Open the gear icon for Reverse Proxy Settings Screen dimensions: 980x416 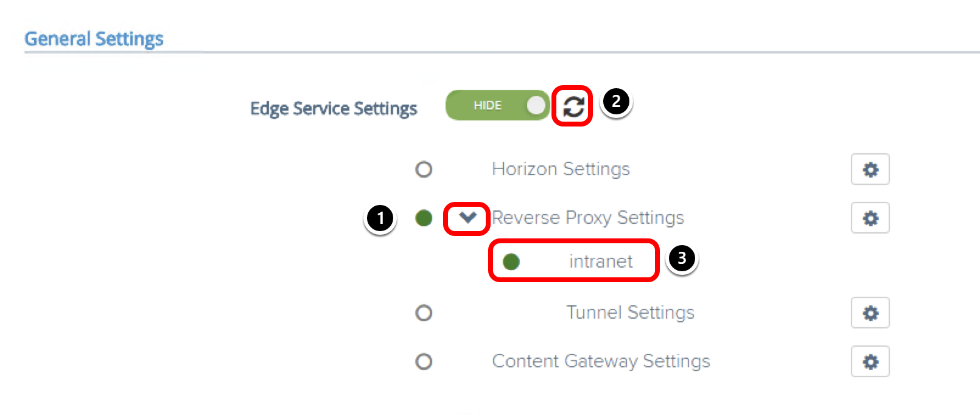coord(869,217)
